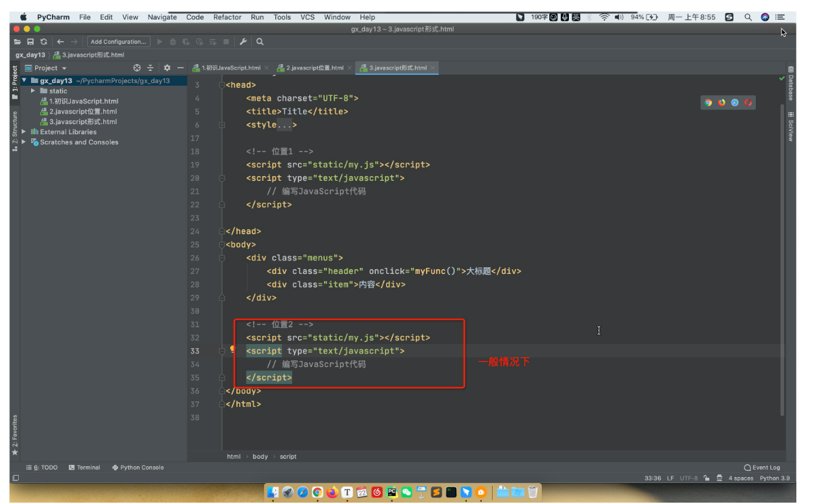Click the green inspection checkmark icon

pyautogui.click(x=782, y=78)
